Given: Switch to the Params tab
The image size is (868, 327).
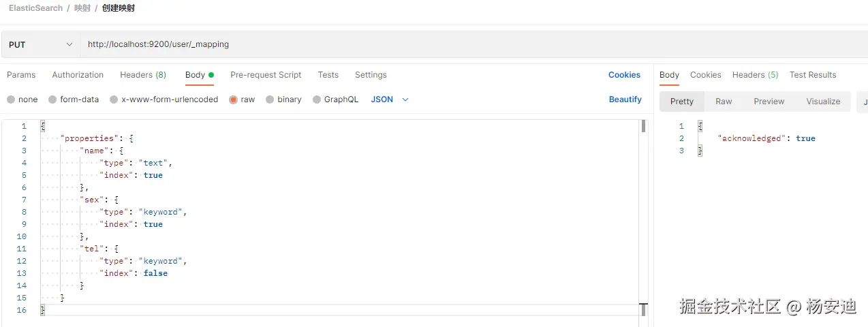Looking at the screenshot, I should (x=21, y=75).
